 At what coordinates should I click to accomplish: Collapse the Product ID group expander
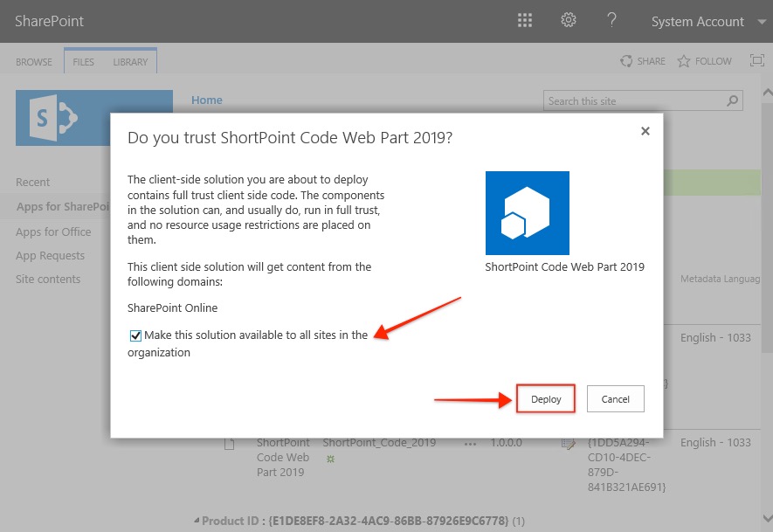pos(197,520)
